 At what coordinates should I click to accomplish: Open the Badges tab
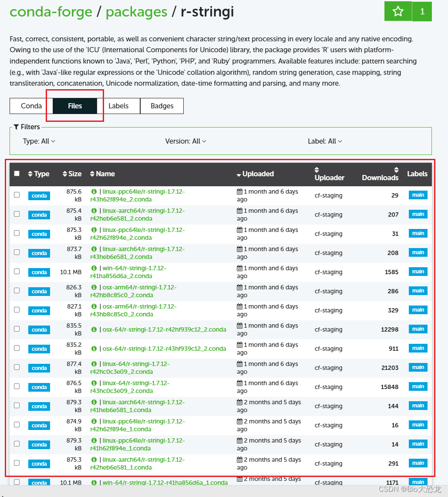pyautogui.click(x=162, y=106)
